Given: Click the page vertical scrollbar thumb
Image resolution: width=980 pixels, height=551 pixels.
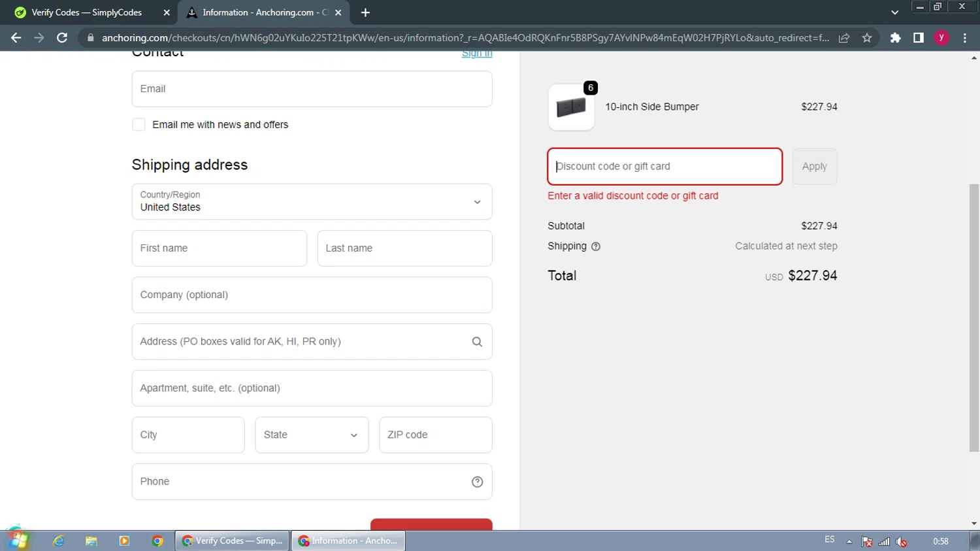Looking at the screenshot, I should pyautogui.click(x=974, y=318).
